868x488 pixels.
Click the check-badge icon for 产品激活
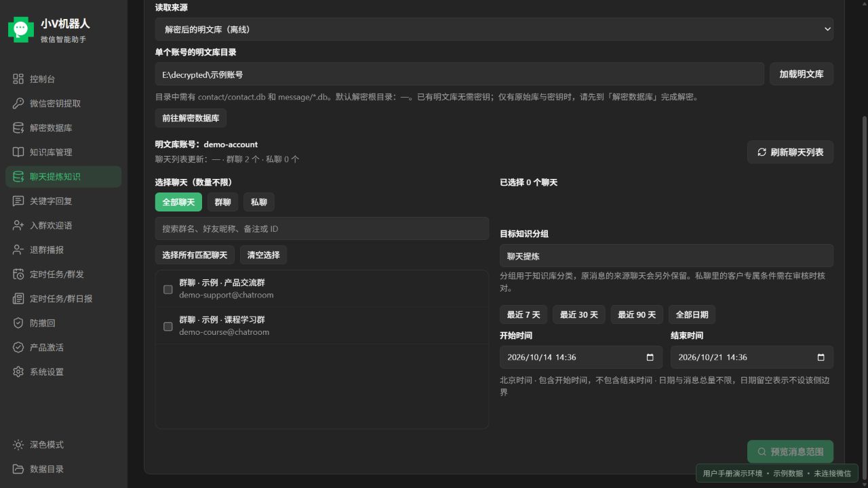pyautogui.click(x=18, y=348)
